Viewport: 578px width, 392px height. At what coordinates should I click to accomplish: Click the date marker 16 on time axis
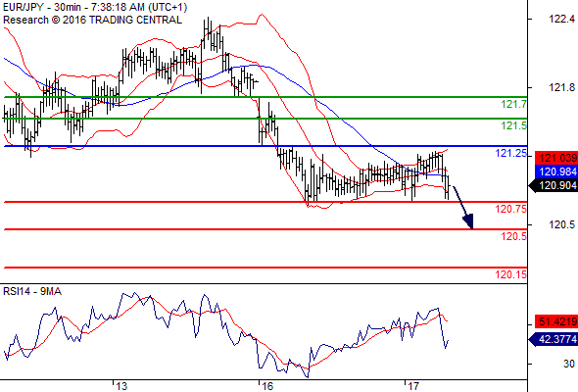pos(267,386)
